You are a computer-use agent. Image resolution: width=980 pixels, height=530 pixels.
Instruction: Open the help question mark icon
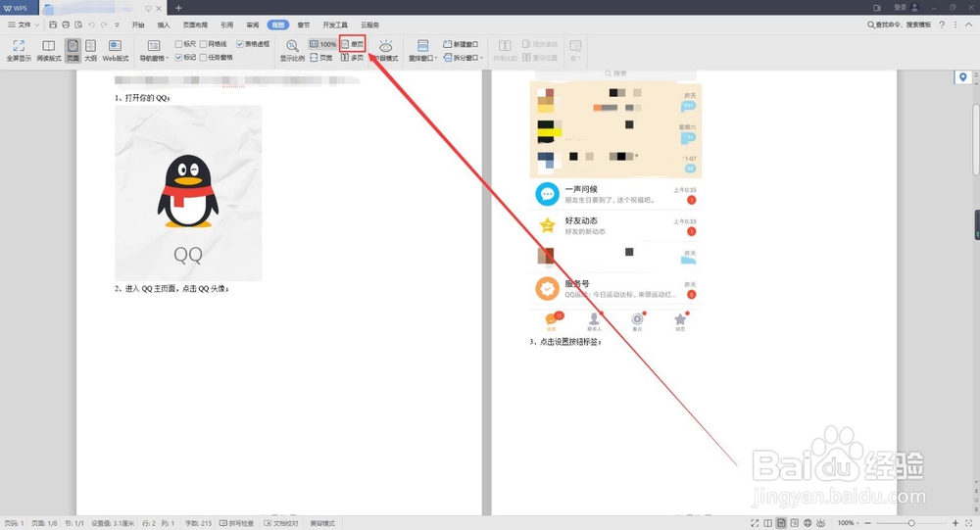click(x=942, y=25)
